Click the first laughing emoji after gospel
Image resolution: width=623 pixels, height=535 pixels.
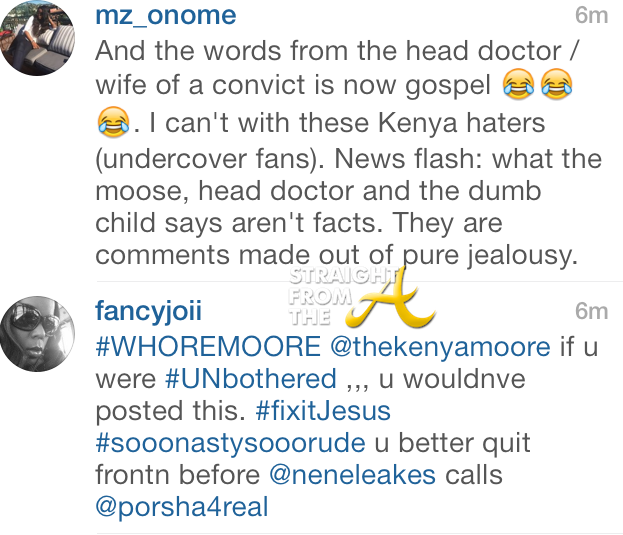tap(518, 84)
